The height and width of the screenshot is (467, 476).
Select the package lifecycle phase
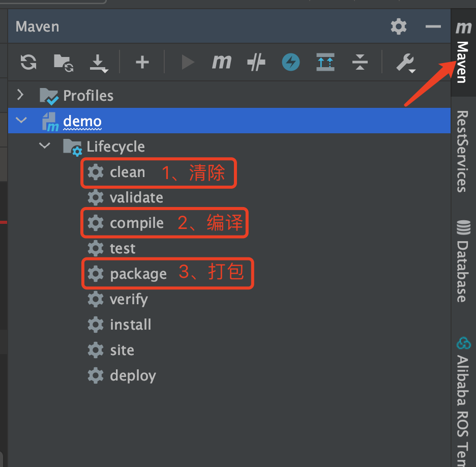coord(138,274)
